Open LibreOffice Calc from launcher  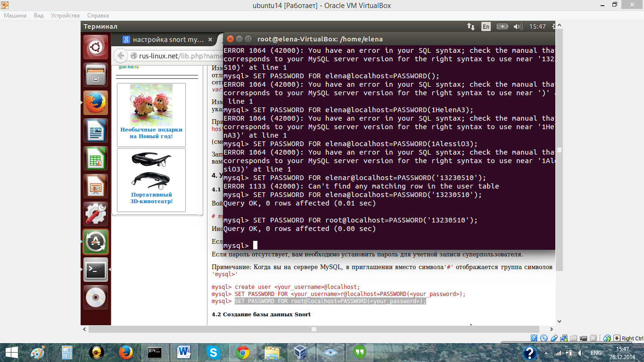(96, 158)
